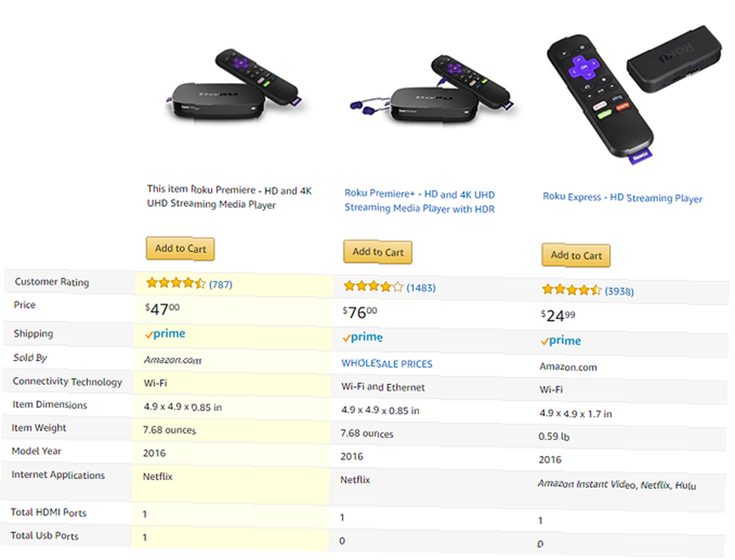The height and width of the screenshot is (560, 735).
Task: Open the 3938 customer reviews link
Action: (x=619, y=291)
